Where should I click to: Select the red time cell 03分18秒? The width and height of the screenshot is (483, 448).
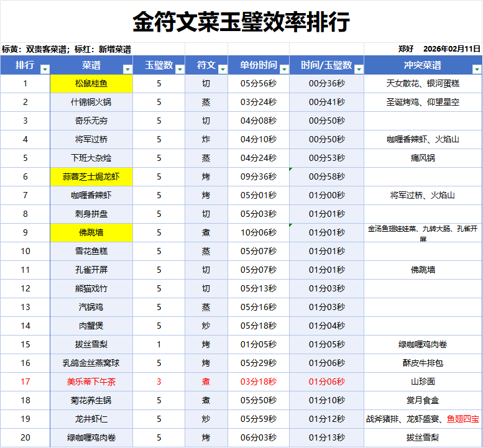(x=259, y=382)
